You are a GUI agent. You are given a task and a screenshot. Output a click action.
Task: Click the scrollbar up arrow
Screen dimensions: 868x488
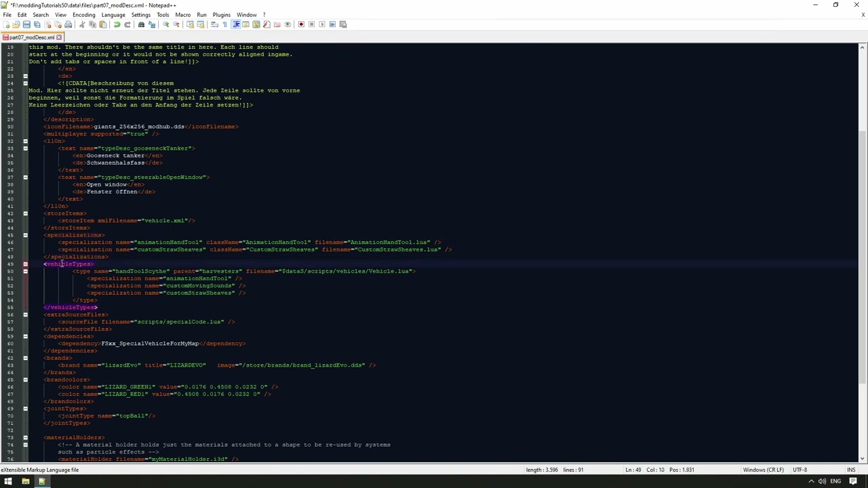[x=862, y=47]
